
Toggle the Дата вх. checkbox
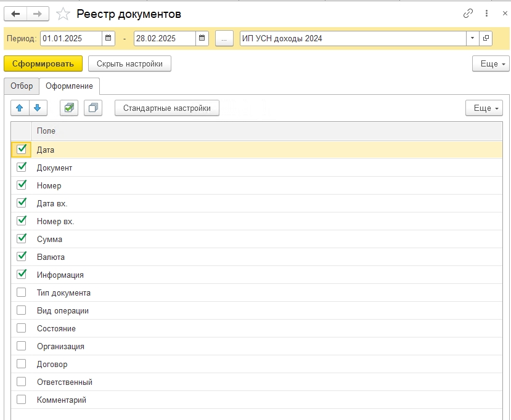[x=22, y=203]
